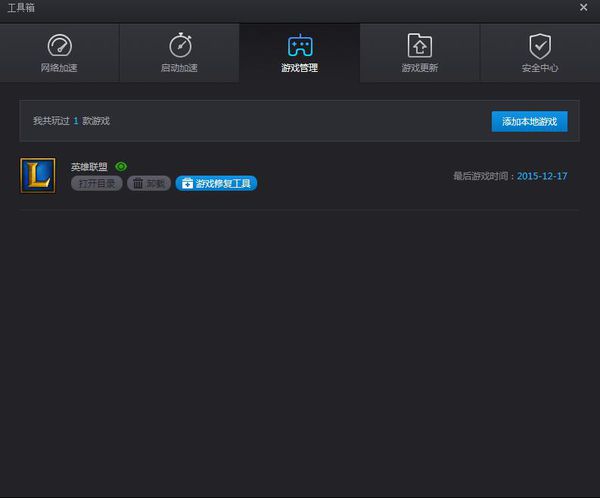The height and width of the screenshot is (498, 600).
Task: Click the gamepad icon for game management
Action: 300,45
